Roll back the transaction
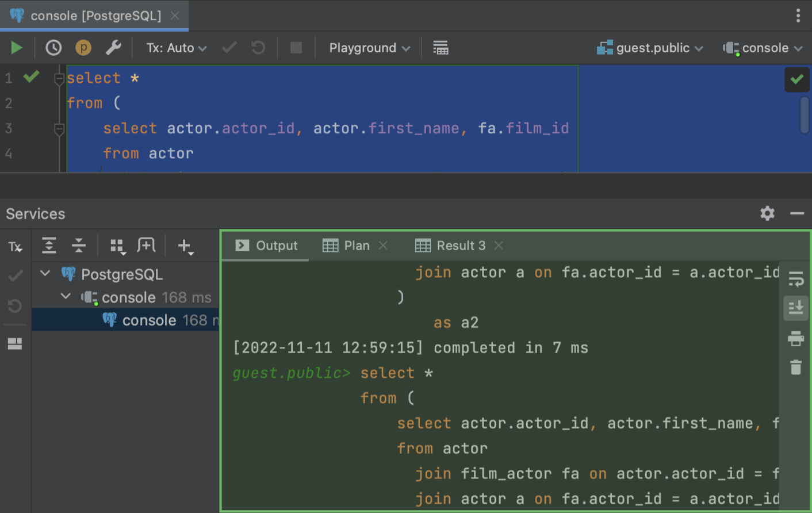 pyautogui.click(x=259, y=48)
